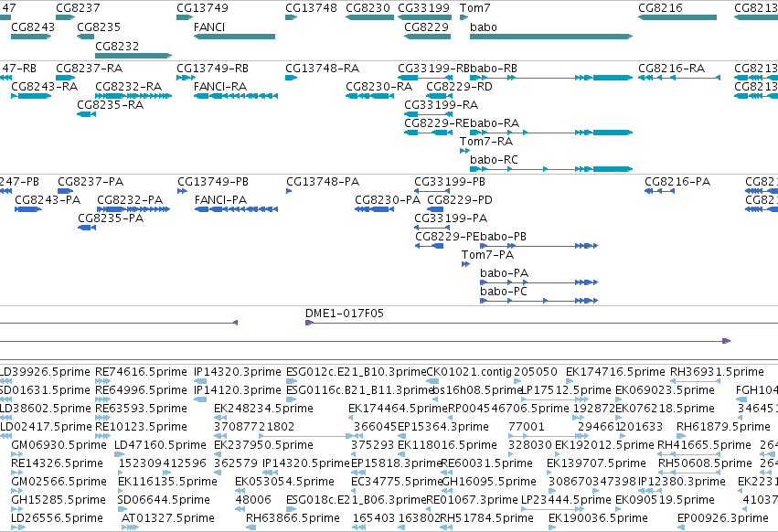
Task: Click transcript CG13749-RB
Action: click(x=186, y=78)
